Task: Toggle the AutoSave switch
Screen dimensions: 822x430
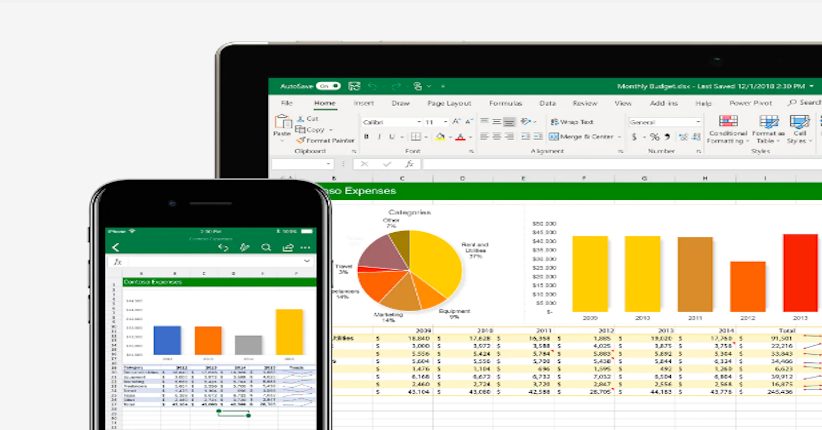Action: (x=328, y=86)
